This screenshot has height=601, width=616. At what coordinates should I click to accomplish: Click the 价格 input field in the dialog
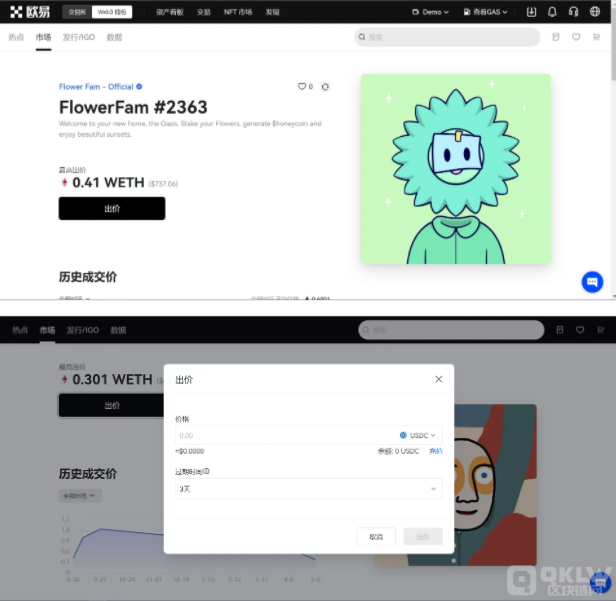280,435
